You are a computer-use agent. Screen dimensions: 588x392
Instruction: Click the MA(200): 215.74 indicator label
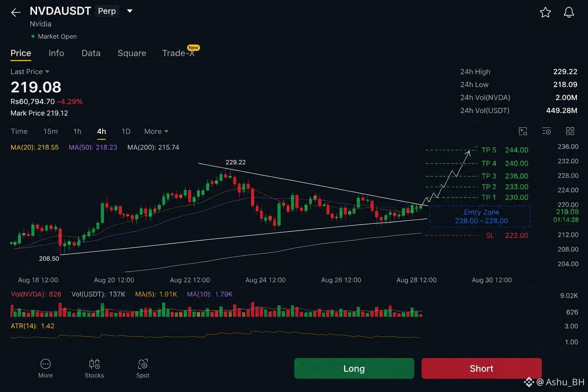click(x=153, y=147)
